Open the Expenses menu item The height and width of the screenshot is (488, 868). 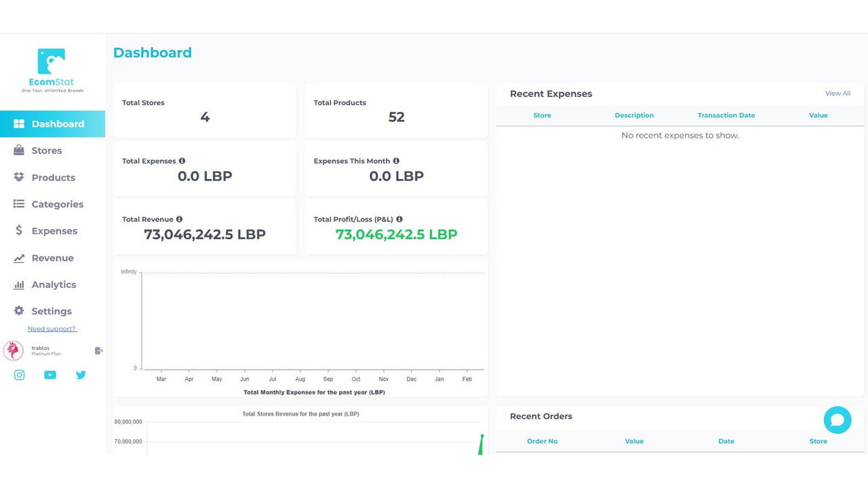(52, 231)
